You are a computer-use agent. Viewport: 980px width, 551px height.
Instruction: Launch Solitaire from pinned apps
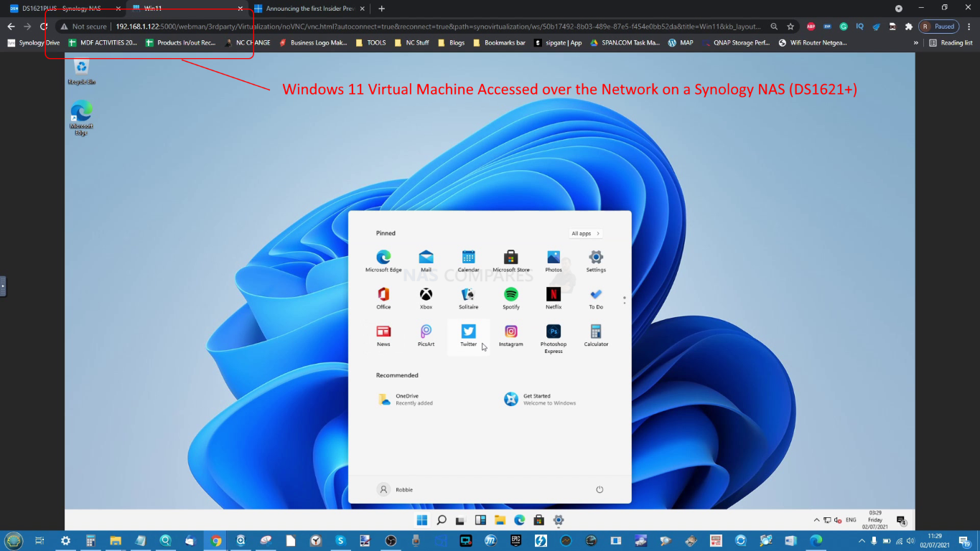pyautogui.click(x=468, y=298)
